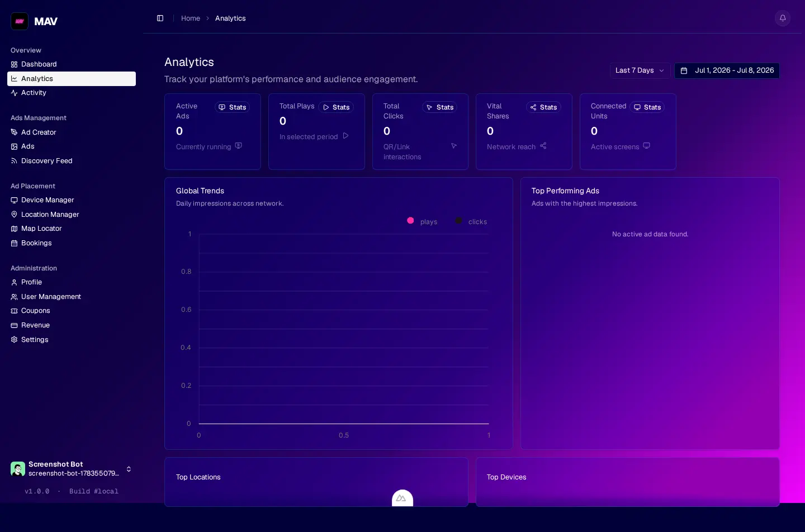Open Revenue page
The image size is (805, 532).
[x=72, y=325]
